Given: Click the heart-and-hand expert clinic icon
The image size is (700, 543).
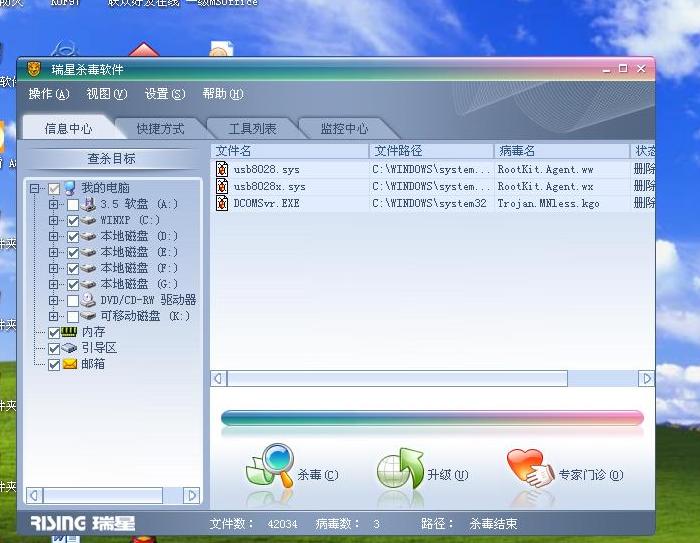Looking at the screenshot, I should click(530, 468).
